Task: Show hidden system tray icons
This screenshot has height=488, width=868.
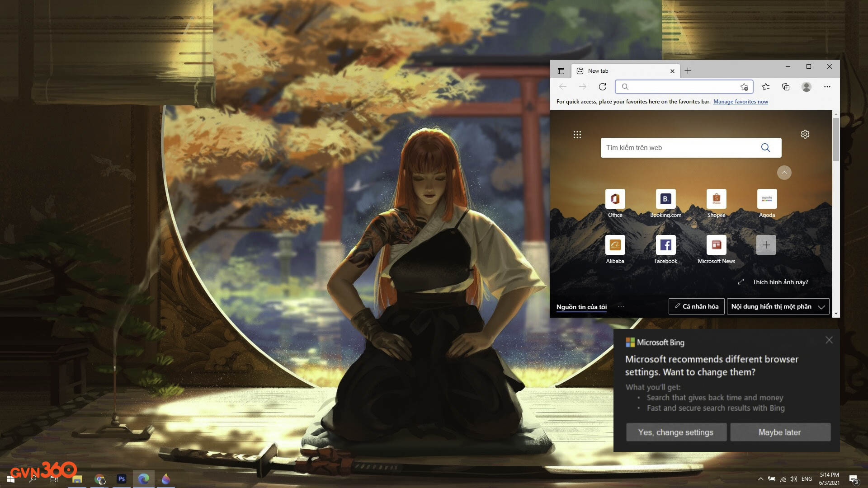Action: point(760,479)
